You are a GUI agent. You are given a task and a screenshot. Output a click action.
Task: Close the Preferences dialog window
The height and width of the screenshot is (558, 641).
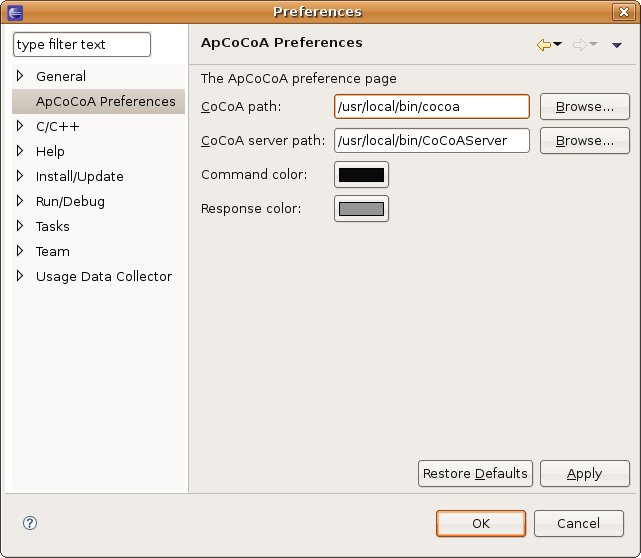[x=623, y=12]
